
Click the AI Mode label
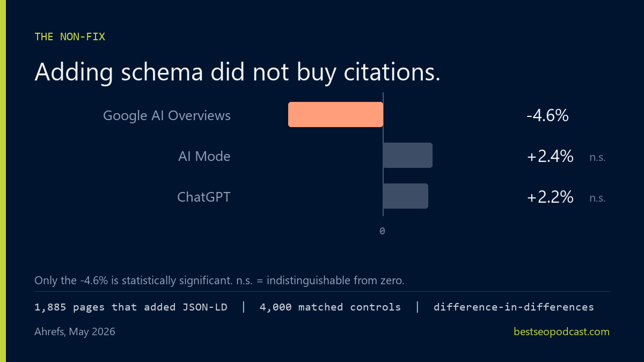click(x=204, y=156)
